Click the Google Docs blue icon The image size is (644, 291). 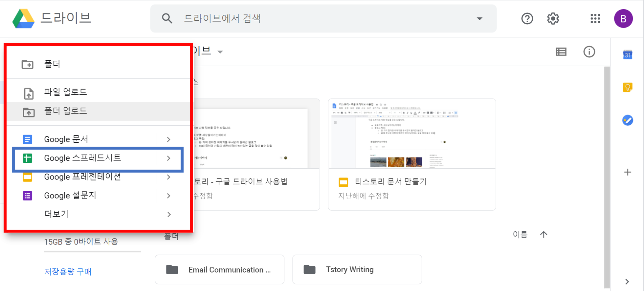27,139
